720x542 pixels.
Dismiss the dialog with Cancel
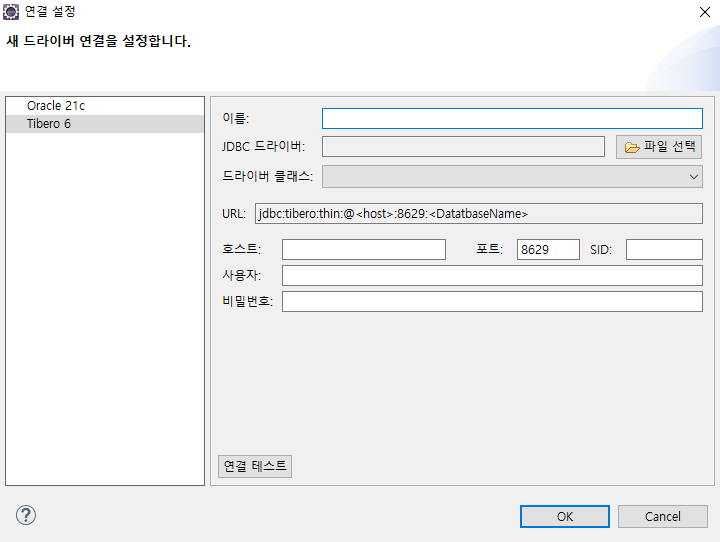pyautogui.click(x=663, y=517)
